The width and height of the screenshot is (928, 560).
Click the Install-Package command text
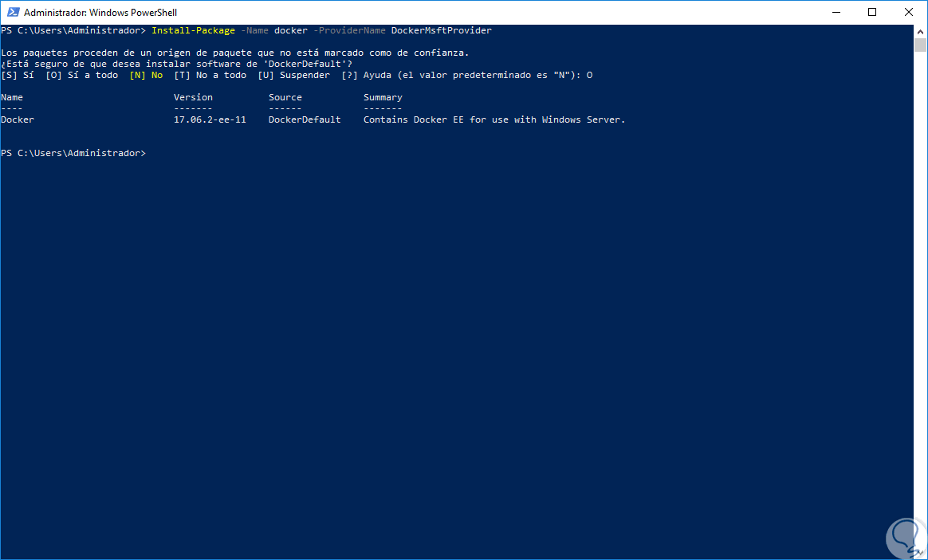coord(193,30)
